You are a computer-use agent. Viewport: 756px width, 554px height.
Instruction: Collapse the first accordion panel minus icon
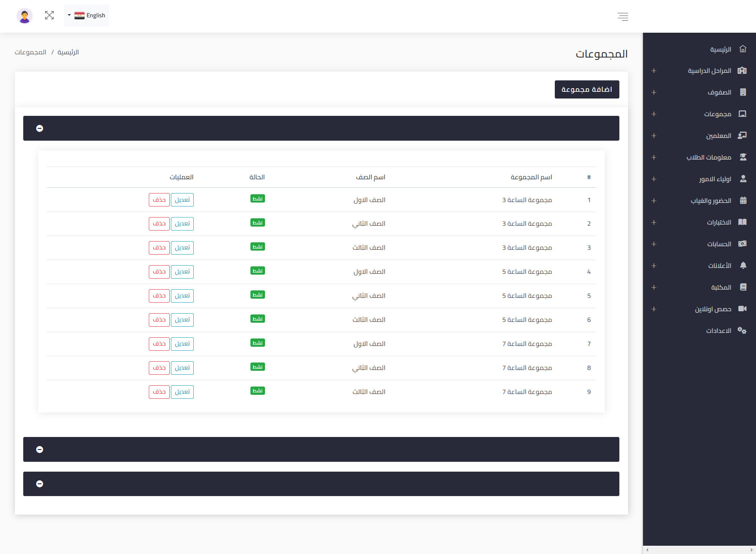pos(40,128)
